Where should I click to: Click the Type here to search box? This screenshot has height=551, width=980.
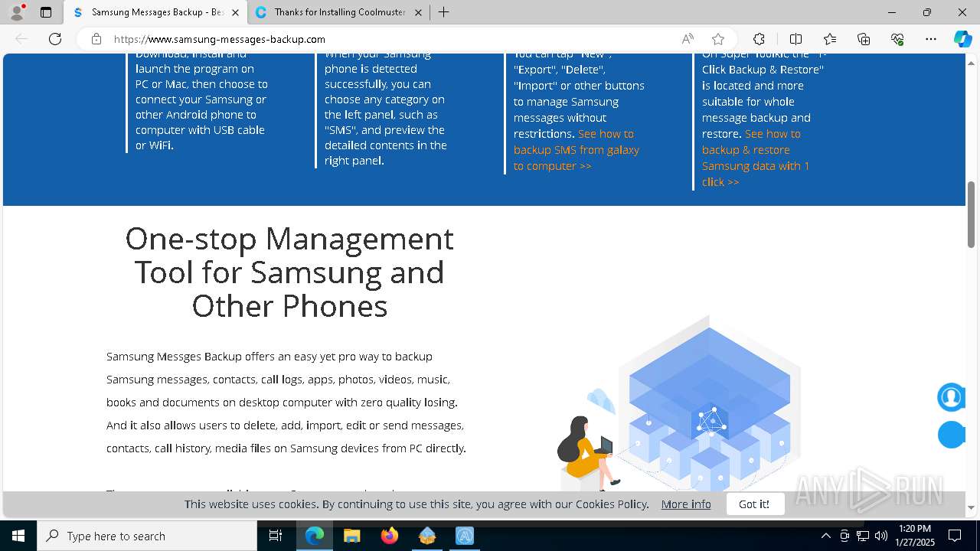(147, 536)
